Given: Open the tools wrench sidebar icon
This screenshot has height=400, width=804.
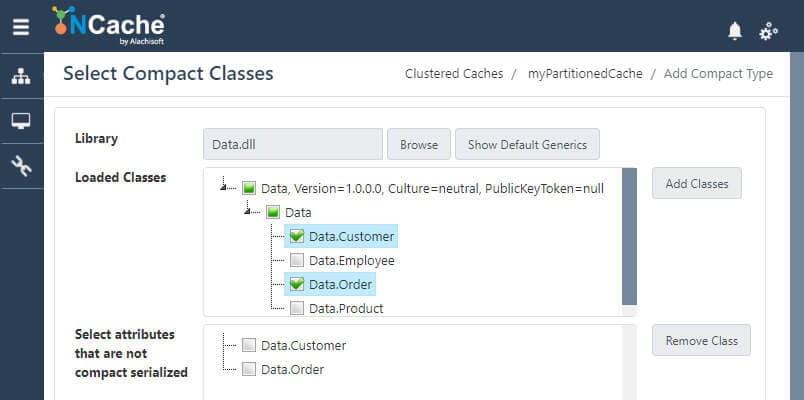Looking at the screenshot, I should click(x=21, y=166).
